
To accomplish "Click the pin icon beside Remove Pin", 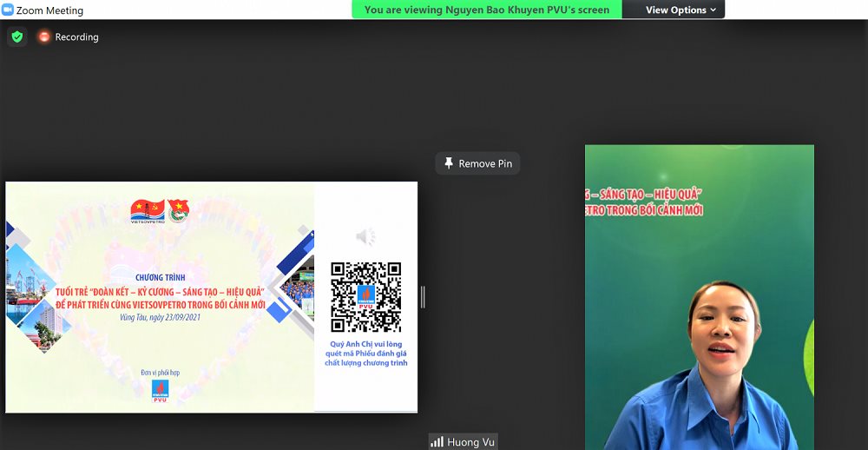I will (449, 163).
